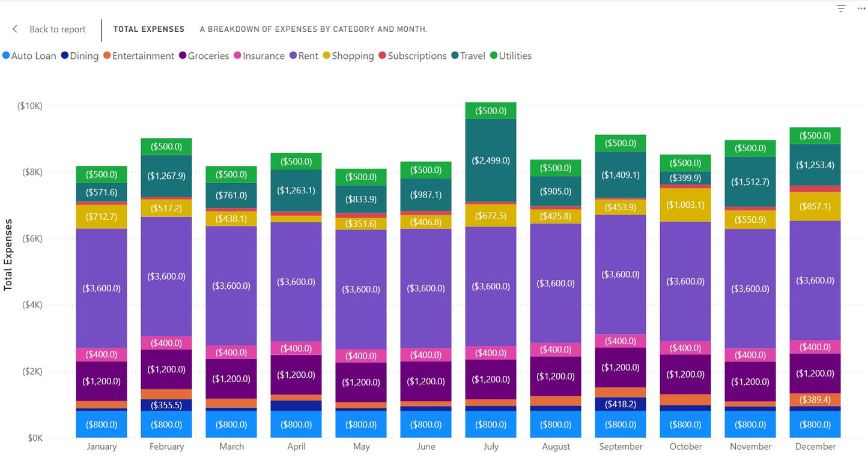Click the back chevron arrow icon
Viewport: 868px width, 457px height.
(14, 29)
